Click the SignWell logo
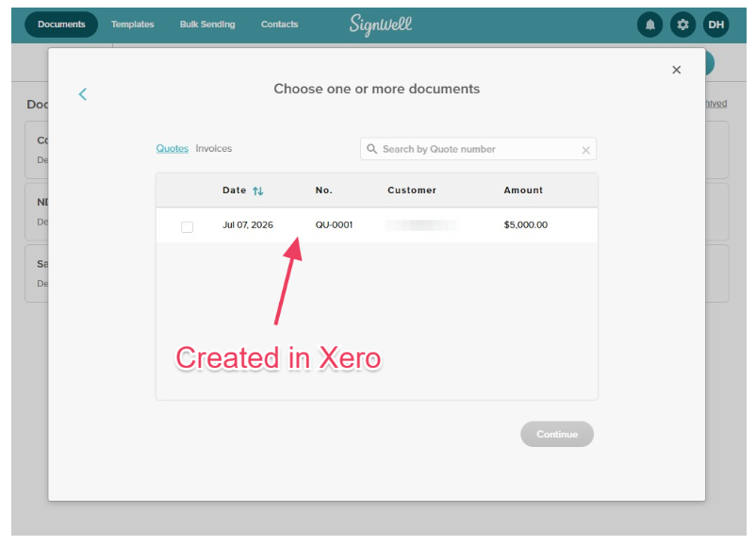 381,25
